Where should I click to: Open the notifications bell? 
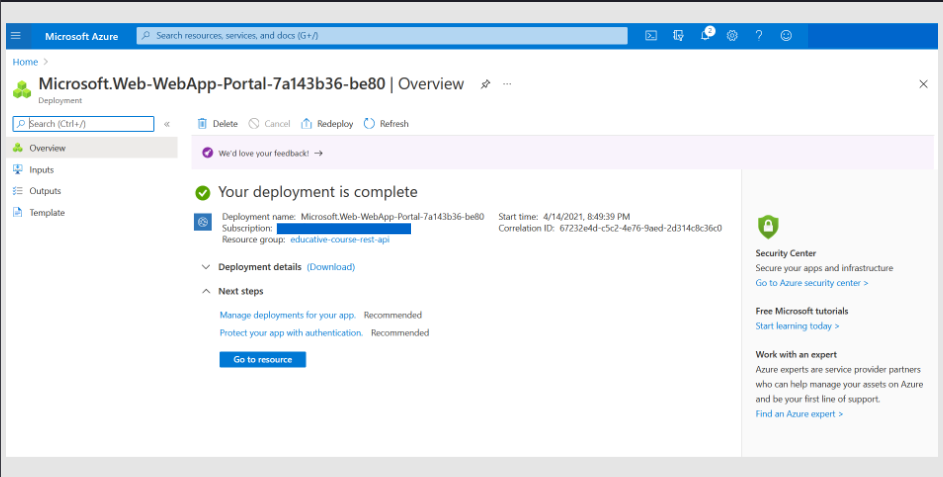(x=706, y=35)
